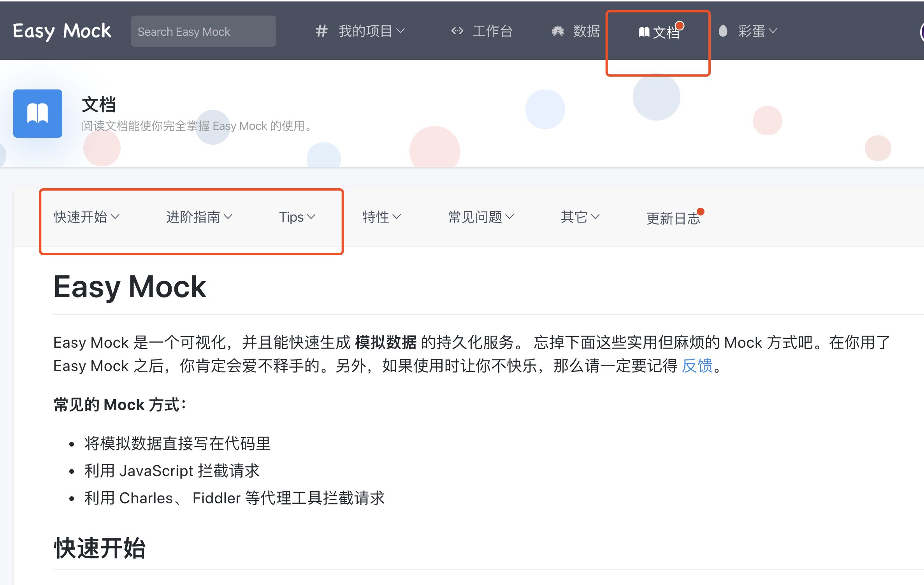This screenshot has height=585, width=924.
Task: Click the blue book icon beside 文档 heading
Action: [x=38, y=113]
